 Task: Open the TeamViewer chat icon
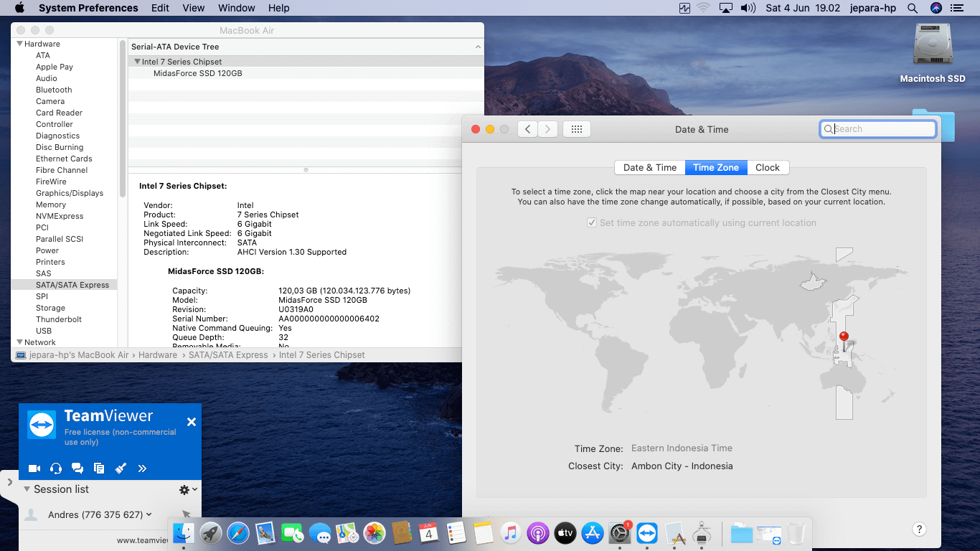[77, 468]
